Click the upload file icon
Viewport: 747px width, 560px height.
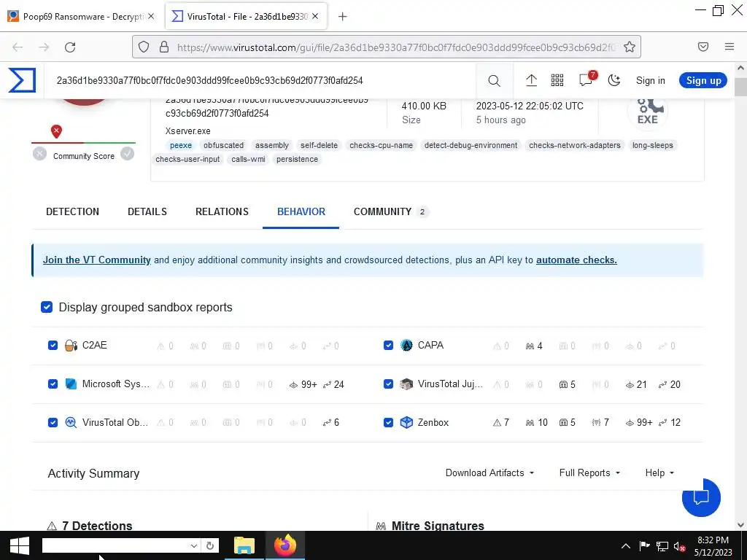click(x=531, y=80)
